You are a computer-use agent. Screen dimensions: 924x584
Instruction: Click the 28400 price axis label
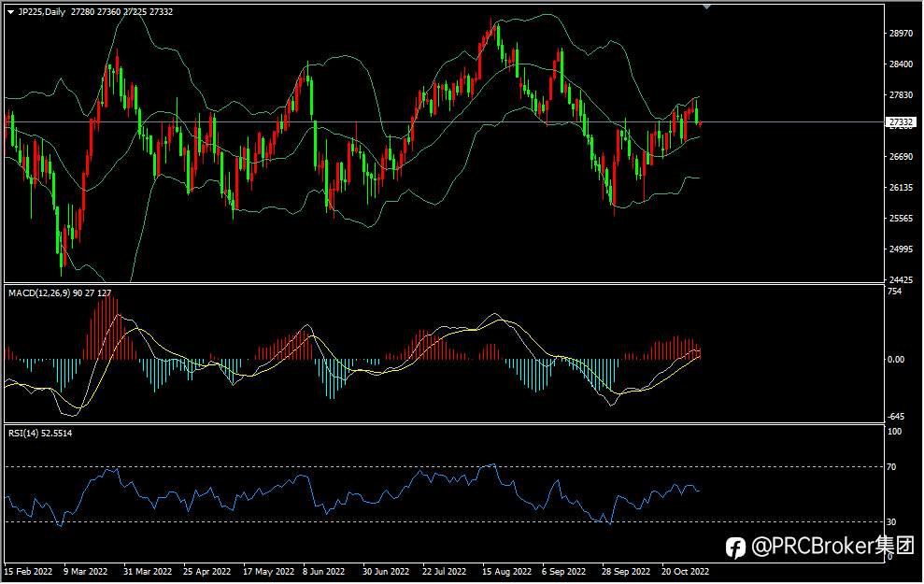(901, 64)
